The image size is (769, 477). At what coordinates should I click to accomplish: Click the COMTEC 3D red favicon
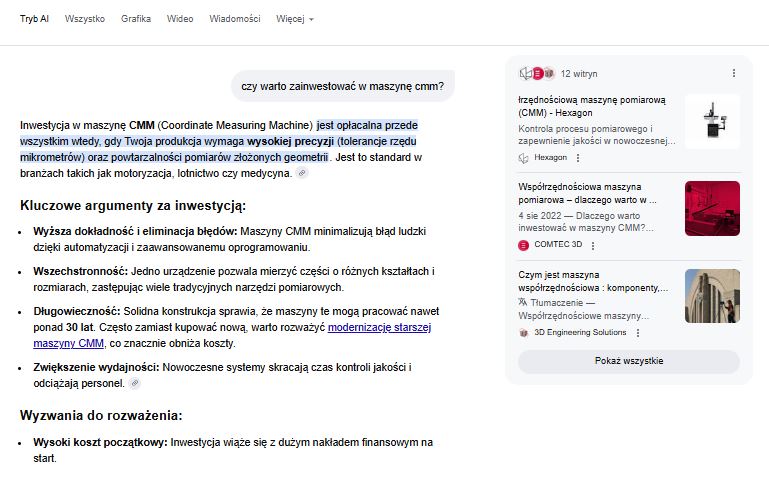point(524,245)
